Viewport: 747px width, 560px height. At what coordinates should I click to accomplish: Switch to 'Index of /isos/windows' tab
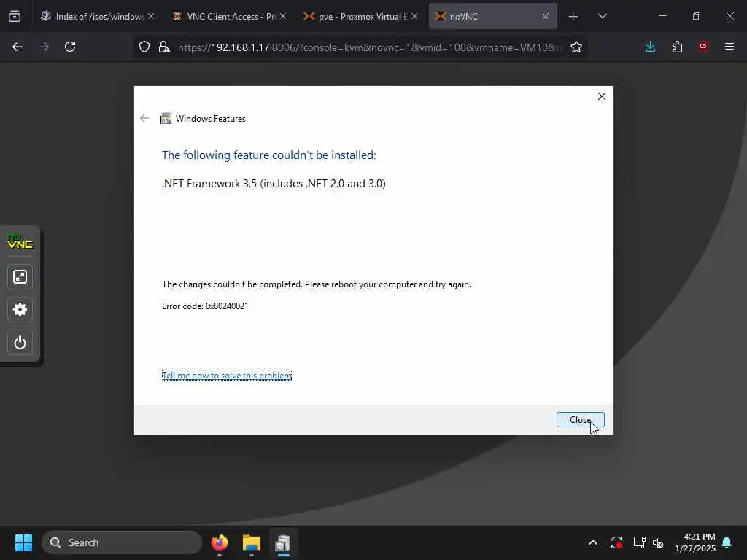click(x=97, y=16)
